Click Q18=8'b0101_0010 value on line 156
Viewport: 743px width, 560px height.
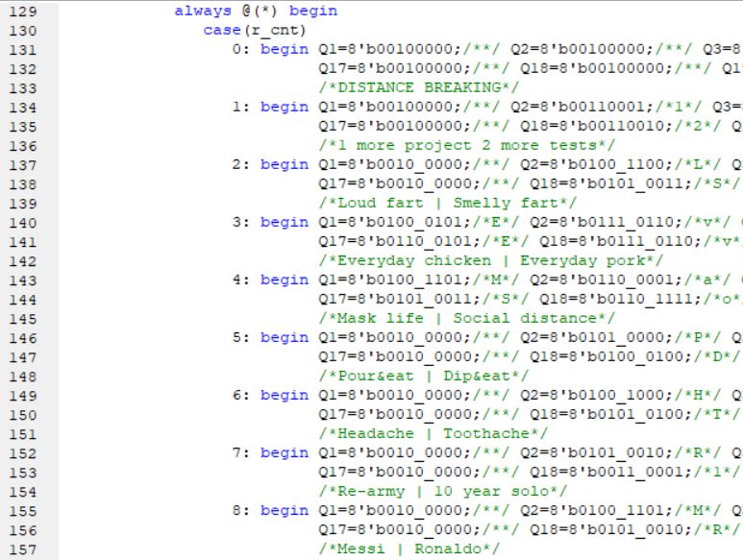[611, 530]
